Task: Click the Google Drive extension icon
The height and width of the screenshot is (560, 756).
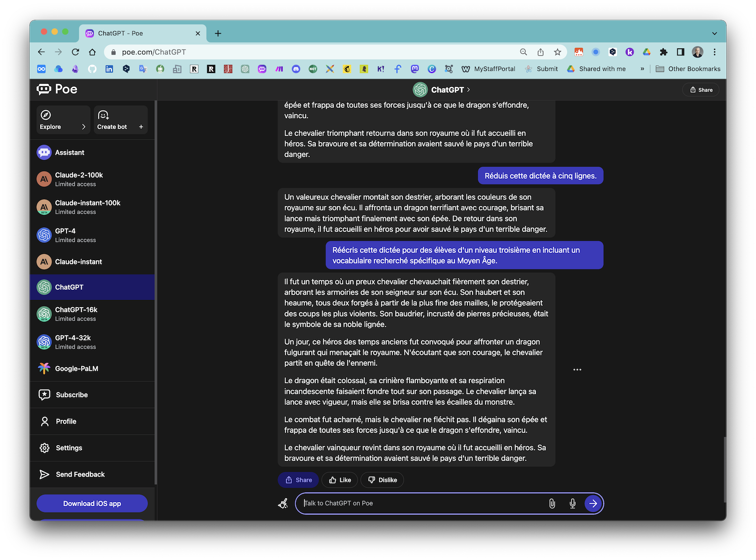Action: [647, 52]
